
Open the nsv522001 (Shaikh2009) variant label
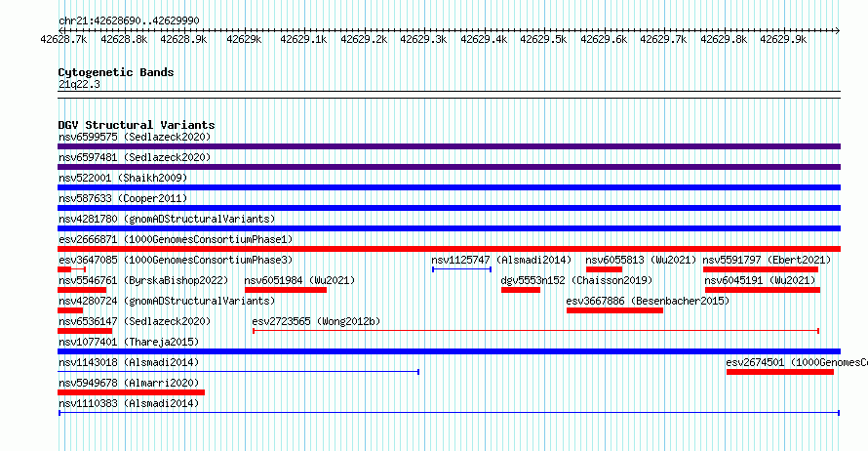click(123, 178)
